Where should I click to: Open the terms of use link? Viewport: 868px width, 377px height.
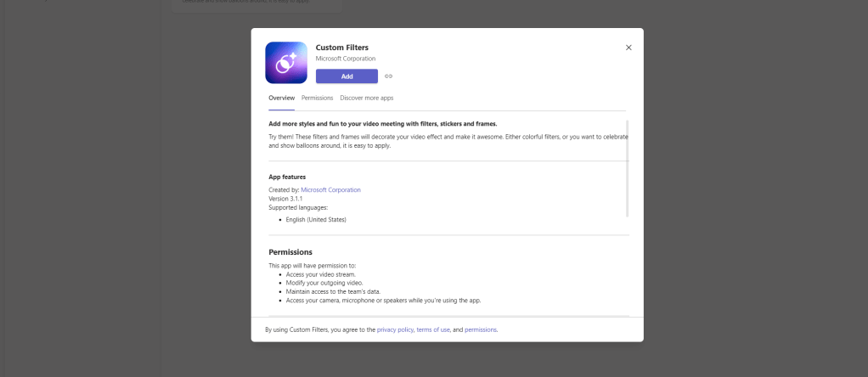pyautogui.click(x=432, y=329)
